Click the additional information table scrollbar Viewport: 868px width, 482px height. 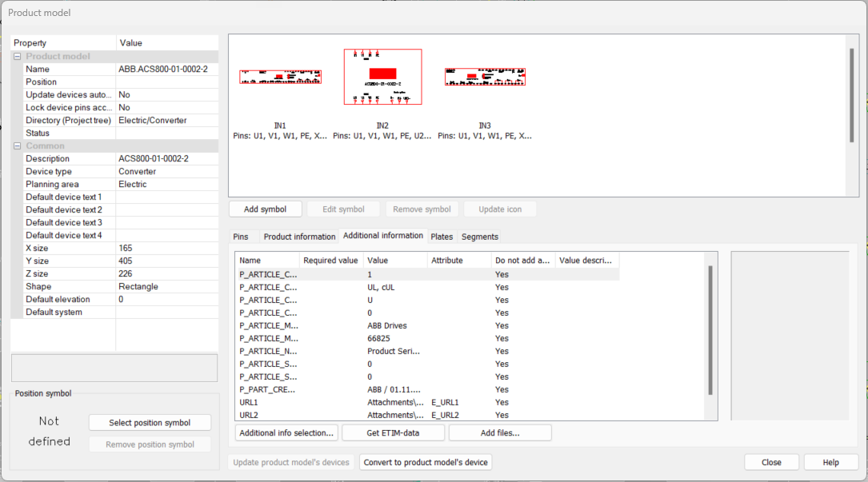pyautogui.click(x=710, y=330)
